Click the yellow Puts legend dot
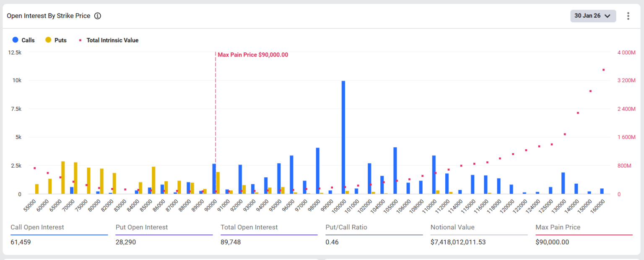 48,40
